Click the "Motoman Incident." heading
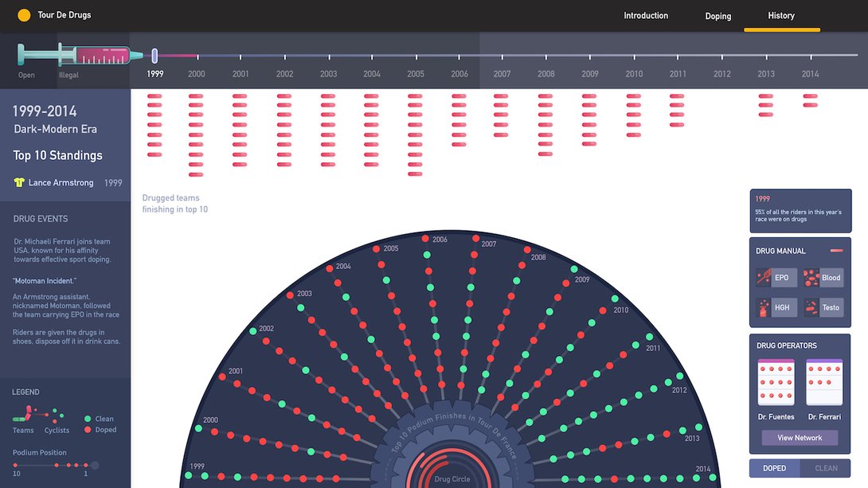 (45, 280)
